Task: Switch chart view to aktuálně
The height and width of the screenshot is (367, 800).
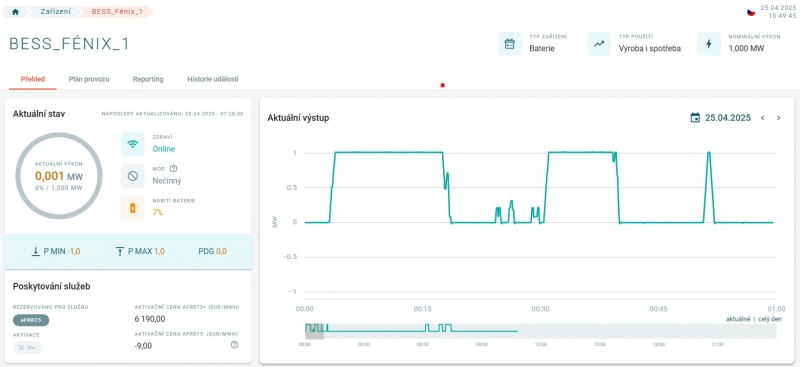Action: coord(738,319)
